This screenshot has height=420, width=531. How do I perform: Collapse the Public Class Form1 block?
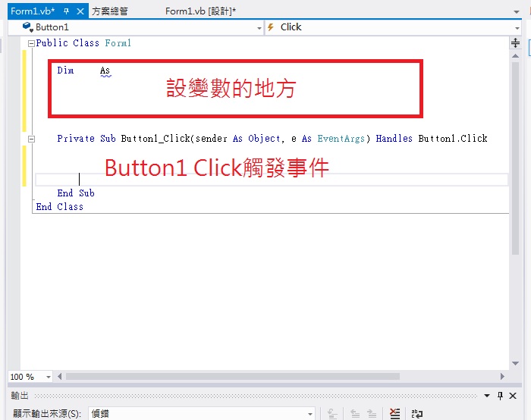(x=31, y=43)
